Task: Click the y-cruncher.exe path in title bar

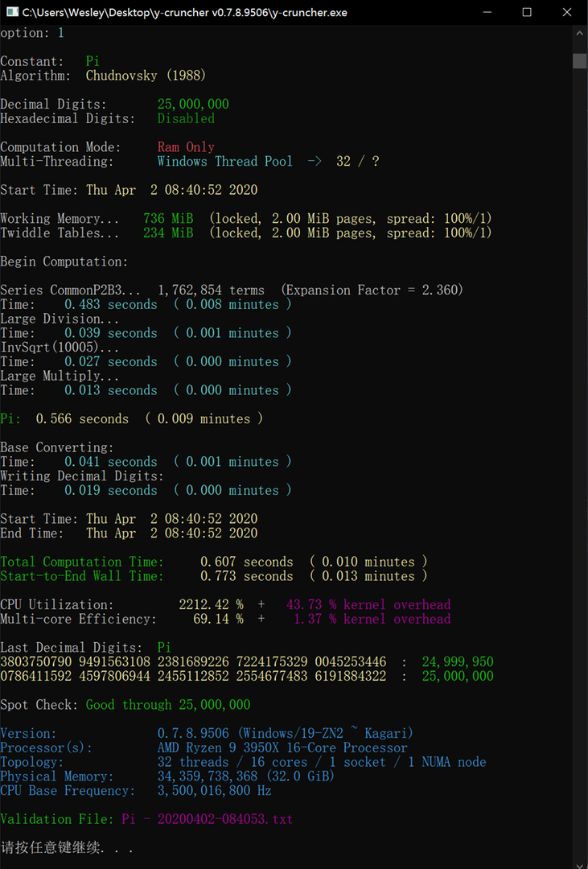Action: tap(184, 12)
